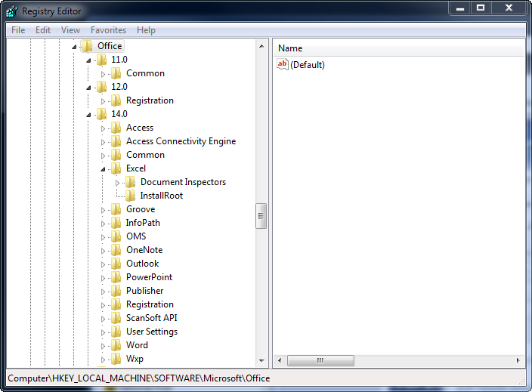This screenshot has width=532, height=392.
Task: Collapse the 11.0 key
Action: coord(88,60)
